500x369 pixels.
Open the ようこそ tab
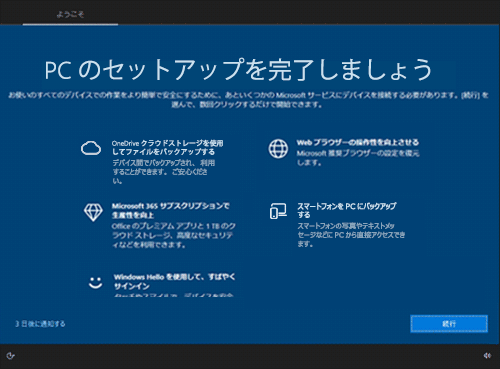tap(70, 14)
